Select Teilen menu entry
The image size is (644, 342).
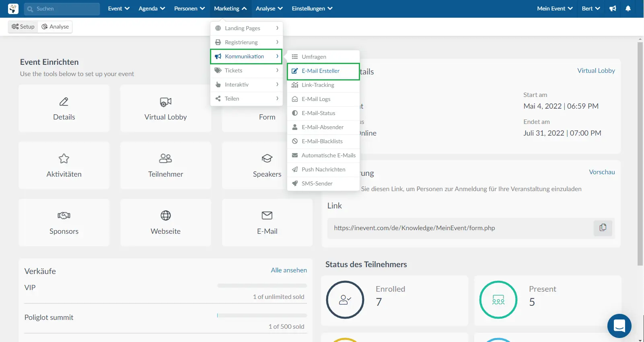tap(247, 99)
